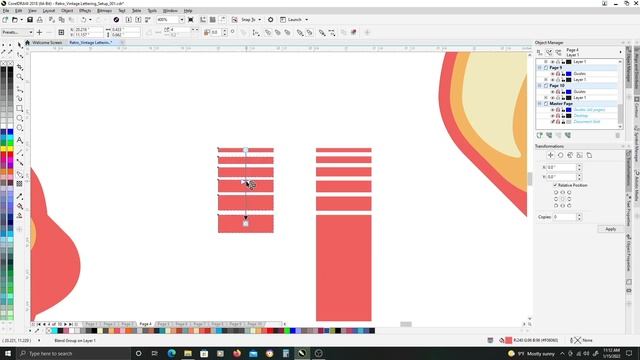
Task: Click the X position input field in Transformations
Action: click(562, 167)
